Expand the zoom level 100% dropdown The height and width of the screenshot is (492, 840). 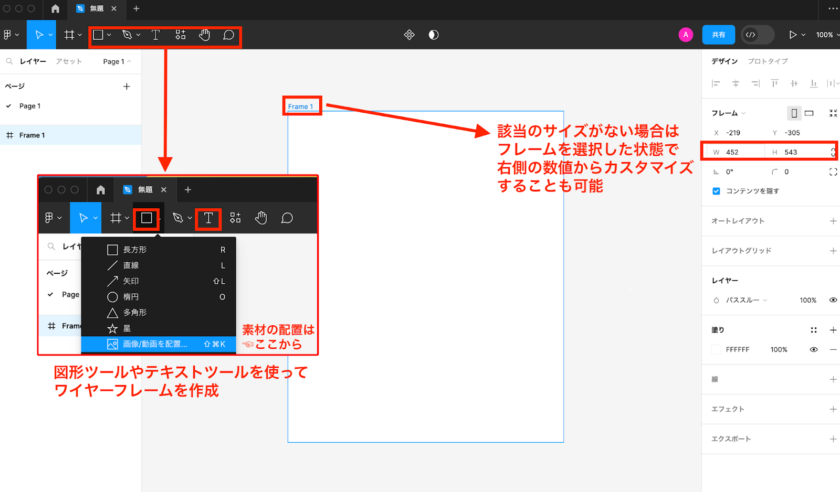click(825, 34)
